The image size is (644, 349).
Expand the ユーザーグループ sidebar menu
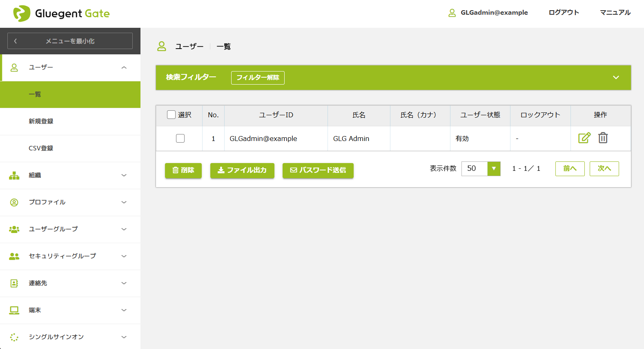tap(124, 229)
